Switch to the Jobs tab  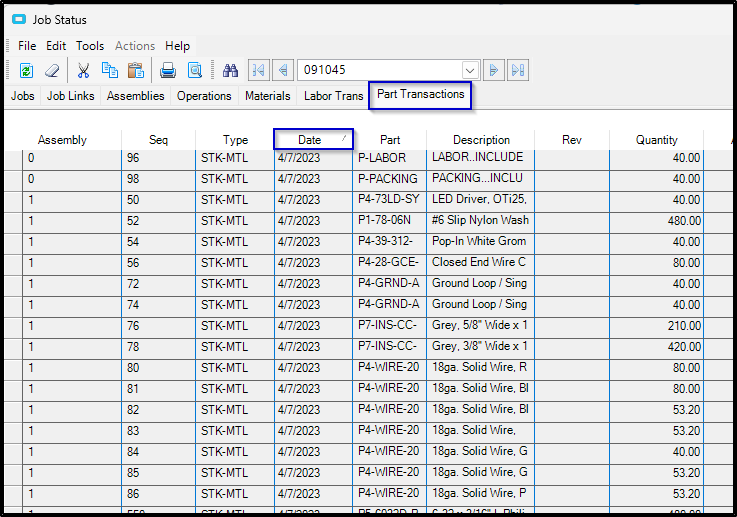(23, 96)
